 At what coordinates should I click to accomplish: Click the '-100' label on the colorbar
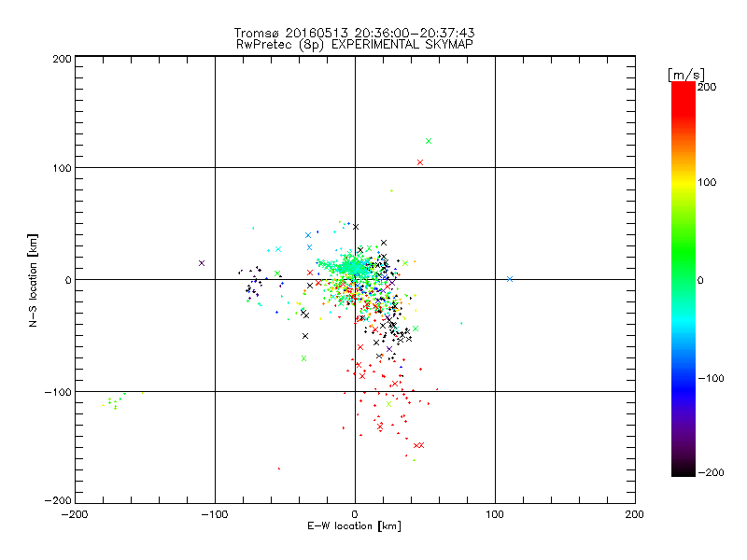tap(711, 379)
